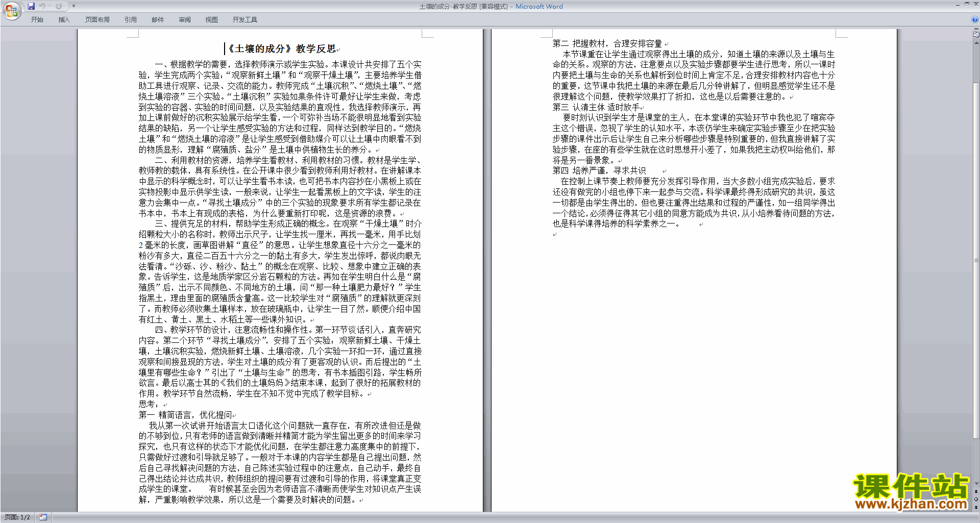
Task: Click the heading 第四 培养严谨,寻求共识
Action: (x=599, y=170)
